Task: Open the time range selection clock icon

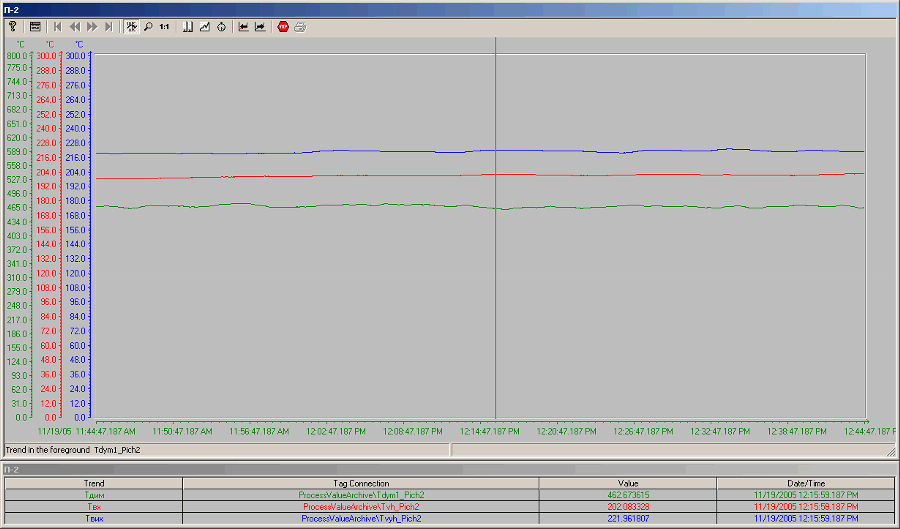Action: [221, 27]
